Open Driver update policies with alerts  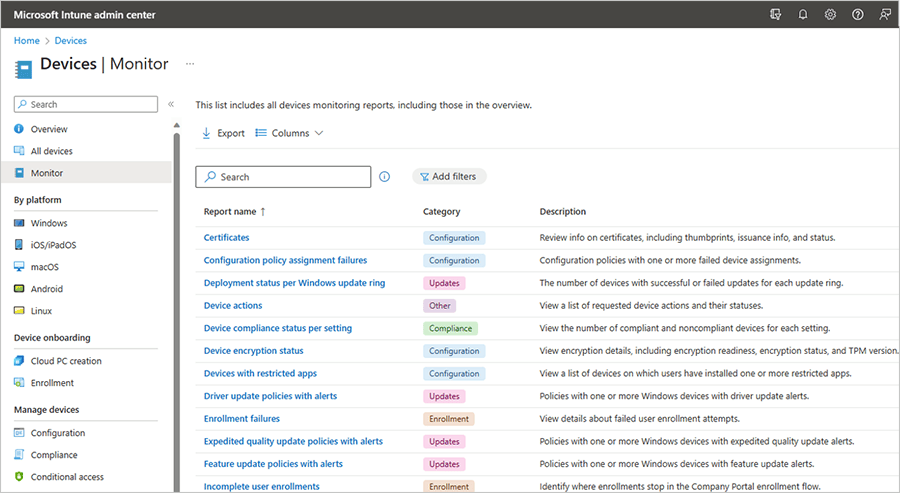pos(270,396)
